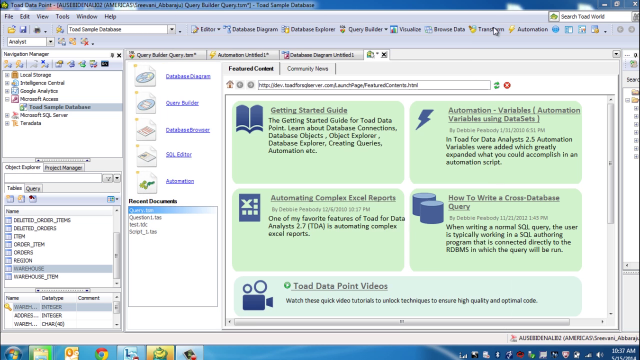Switch to the Query tab in Object Explorer
Viewport: 640px width, 360px height.
coord(33,189)
